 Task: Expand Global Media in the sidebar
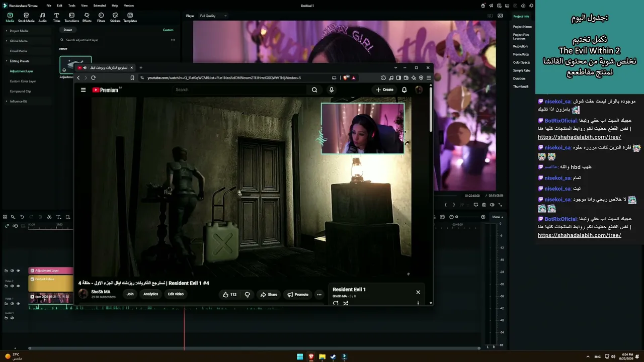click(x=7, y=41)
